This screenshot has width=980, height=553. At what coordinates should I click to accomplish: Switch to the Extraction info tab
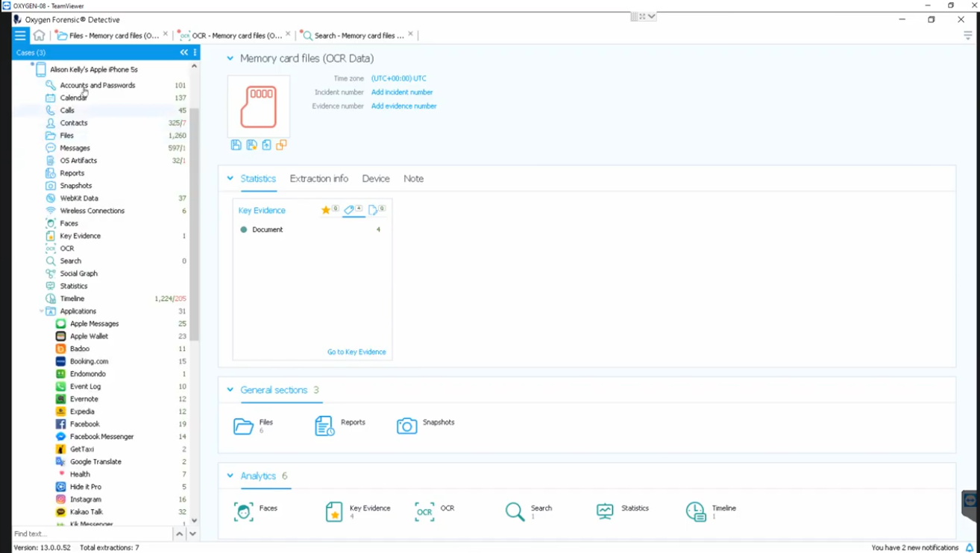pyautogui.click(x=318, y=179)
